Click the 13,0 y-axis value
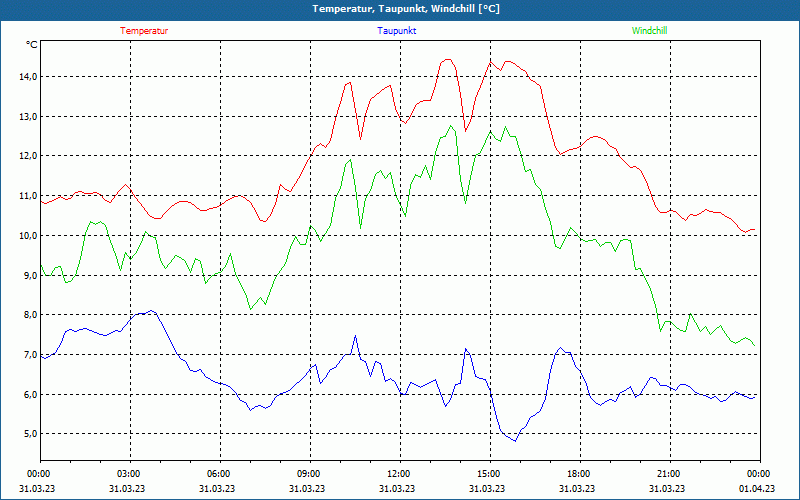Viewport: 800px width, 500px height. pos(28,116)
